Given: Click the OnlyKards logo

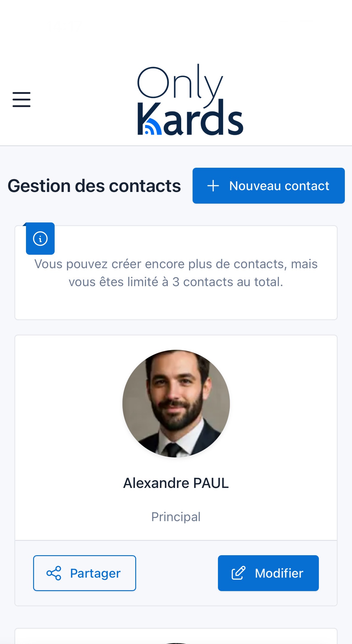Looking at the screenshot, I should [190, 100].
